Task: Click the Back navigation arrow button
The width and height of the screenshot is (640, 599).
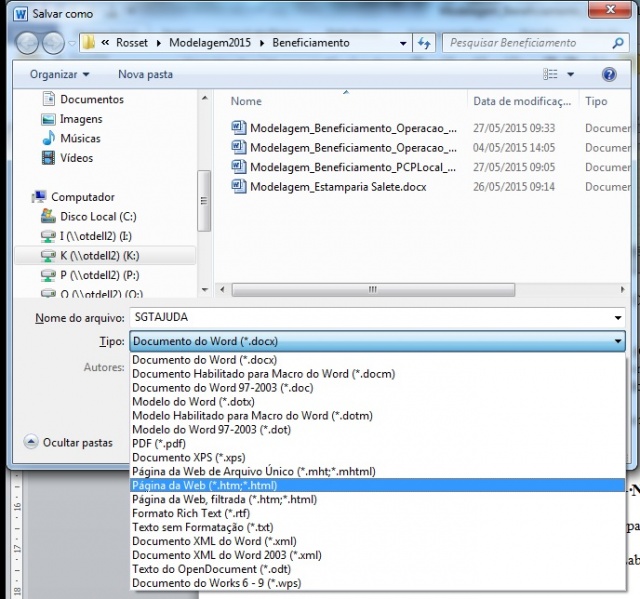Action: coord(27,42)
